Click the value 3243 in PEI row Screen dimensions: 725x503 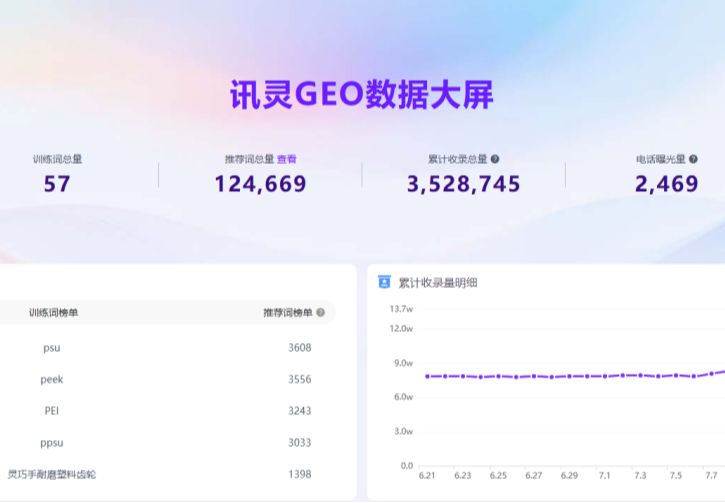tap(300, 411)
